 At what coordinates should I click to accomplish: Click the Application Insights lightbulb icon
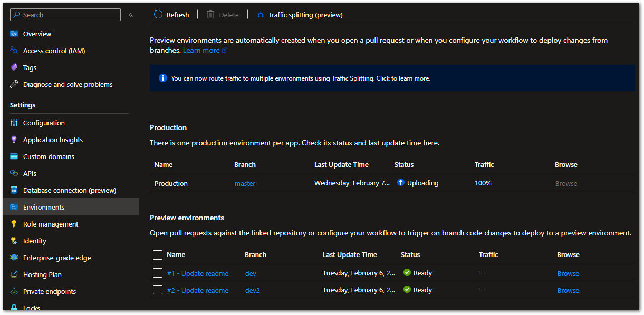pyautogui.click(x=14, y=140)
